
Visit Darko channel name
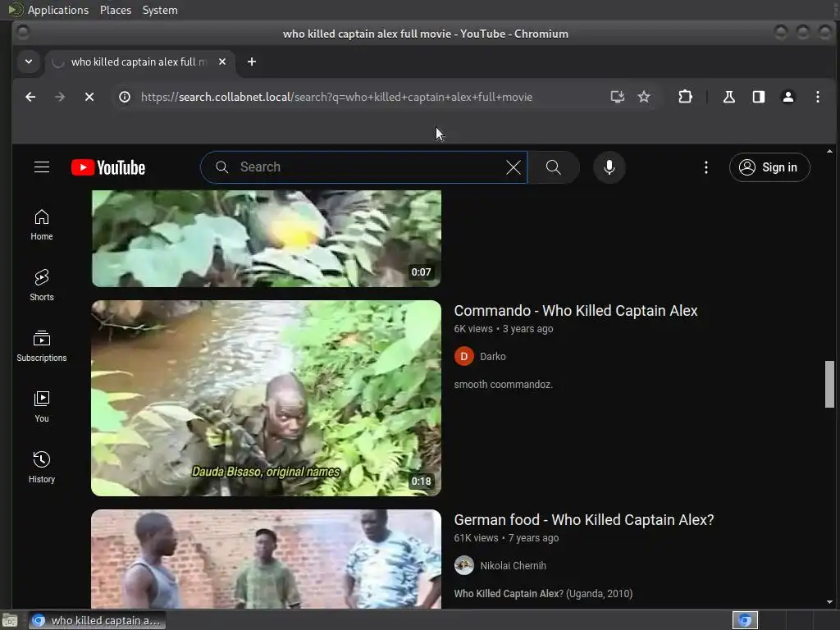click(492, 356)
